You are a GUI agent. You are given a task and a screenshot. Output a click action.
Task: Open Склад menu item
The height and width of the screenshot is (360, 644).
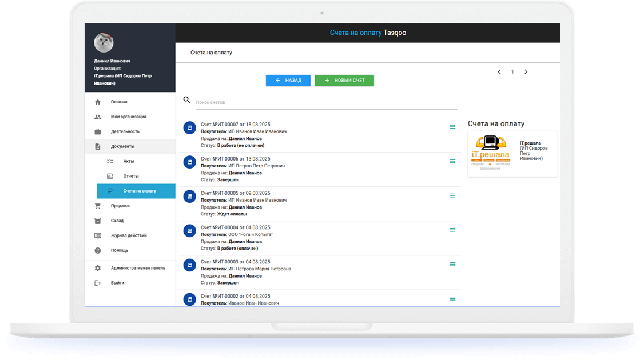coord(130,221)
